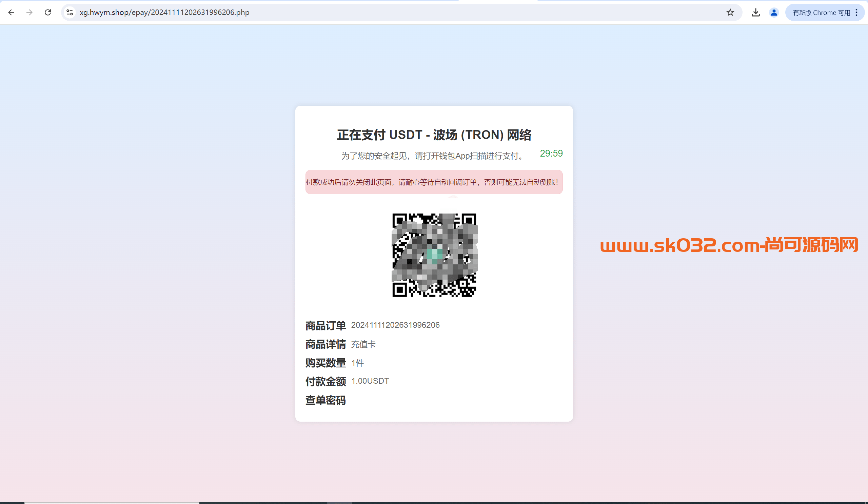Click the 付款金额 label

325,381
